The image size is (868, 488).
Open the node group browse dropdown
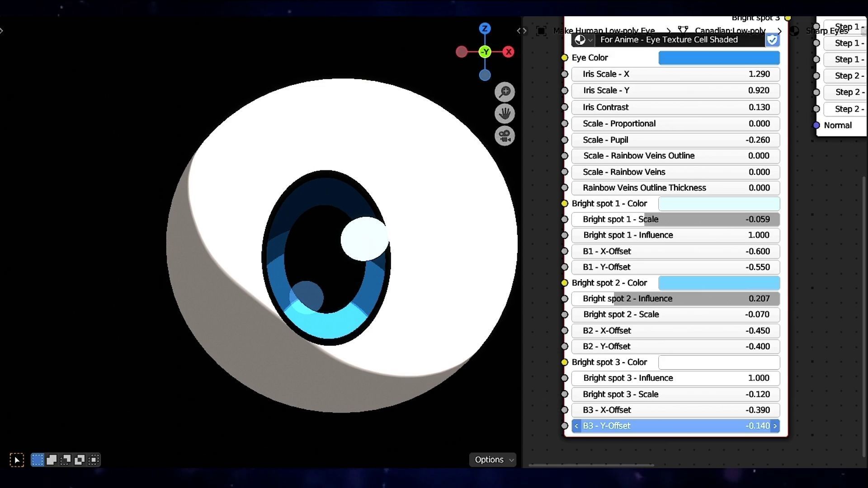tap(583, 40)
